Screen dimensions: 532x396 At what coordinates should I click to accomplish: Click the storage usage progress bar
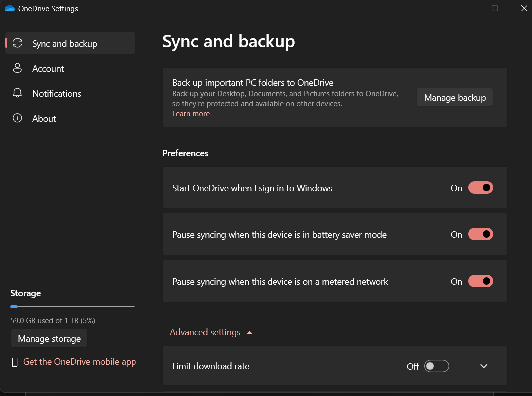[x=73, y=306]
